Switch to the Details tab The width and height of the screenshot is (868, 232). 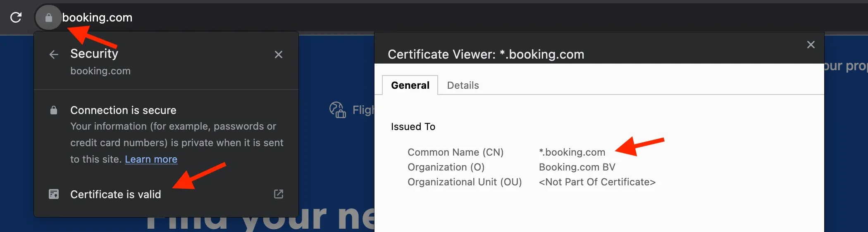pos(463,85)
